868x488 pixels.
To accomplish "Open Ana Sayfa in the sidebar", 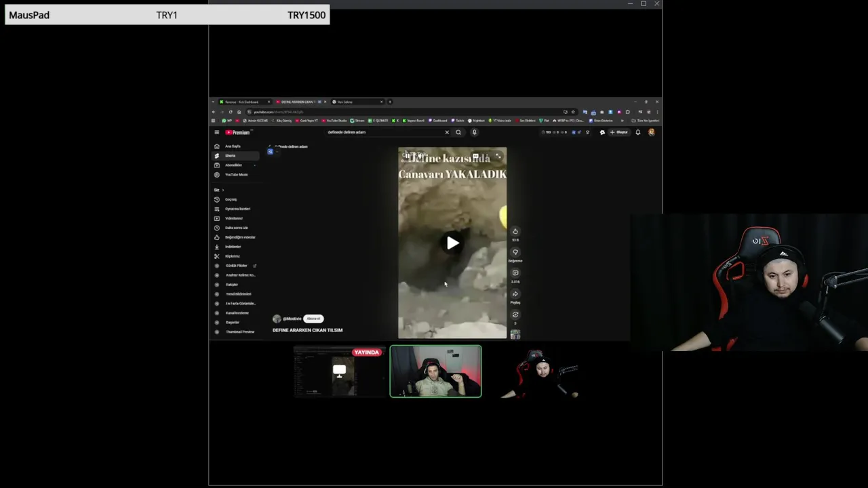I will 235,146.
